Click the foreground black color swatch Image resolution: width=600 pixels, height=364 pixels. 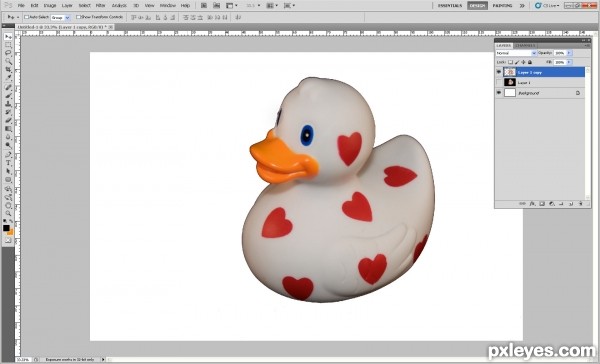pos(6,228)
